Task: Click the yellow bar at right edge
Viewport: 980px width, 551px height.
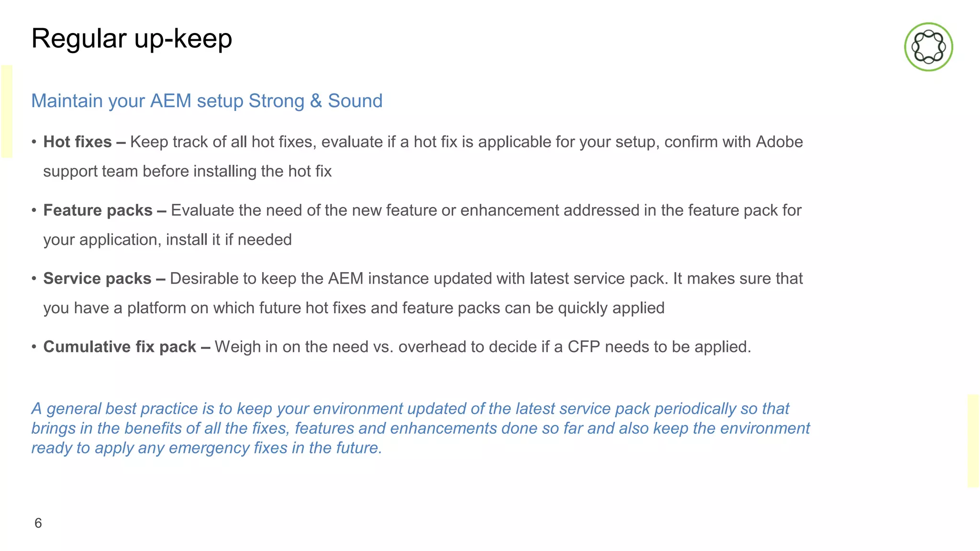Action: click(x=973, y=441)
